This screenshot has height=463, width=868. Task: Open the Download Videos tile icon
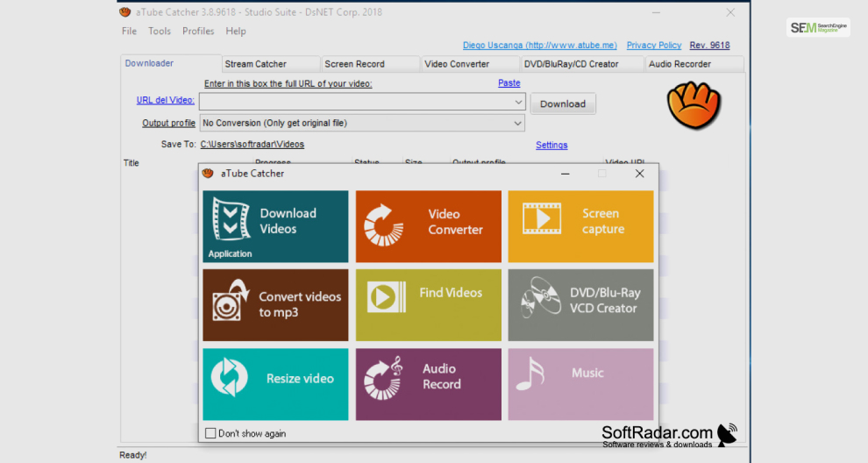coord(231,219)
